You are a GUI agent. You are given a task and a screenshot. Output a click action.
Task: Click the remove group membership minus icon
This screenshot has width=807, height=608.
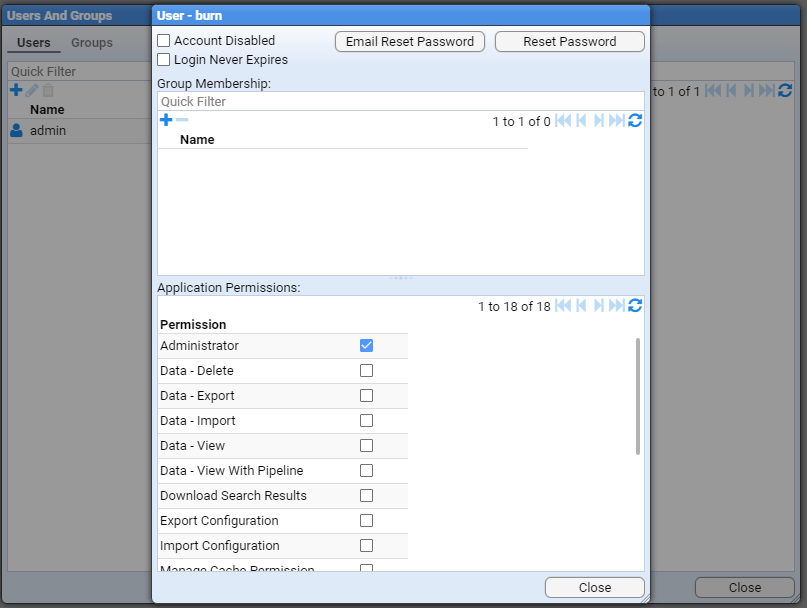coord(182,120)
